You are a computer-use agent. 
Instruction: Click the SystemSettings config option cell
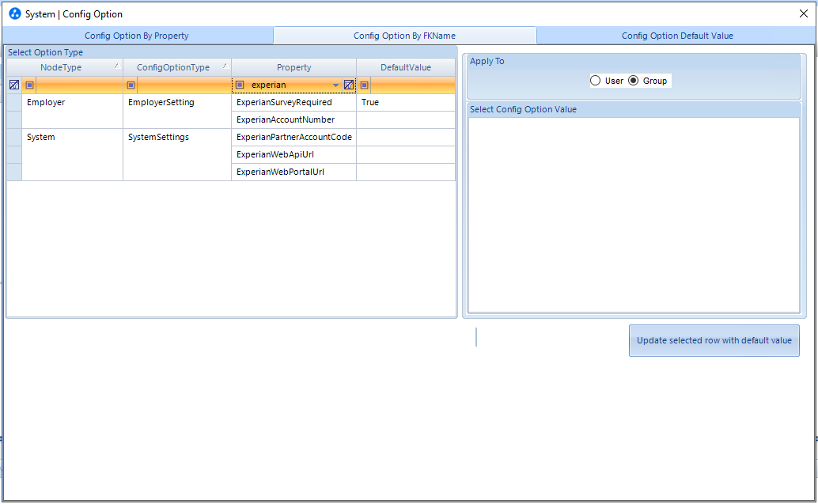click(x=177, y=155)
